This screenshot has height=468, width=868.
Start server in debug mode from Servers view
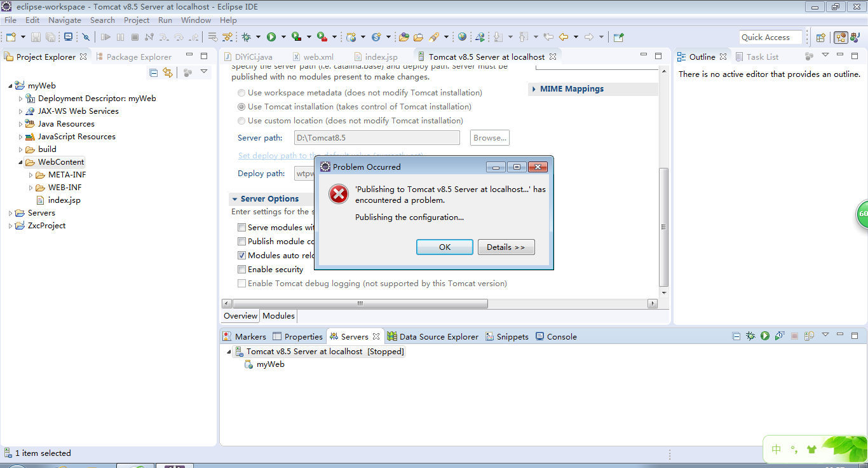point(750,336)
